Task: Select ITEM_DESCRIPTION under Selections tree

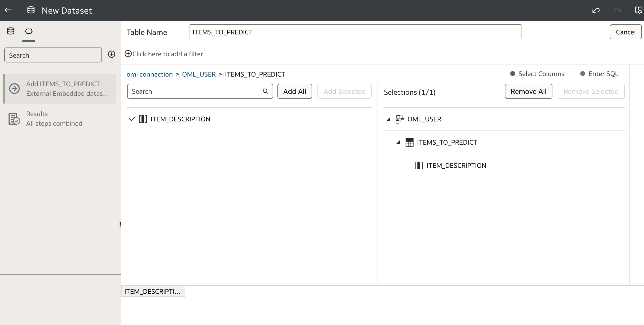Action: click(456, 166)
